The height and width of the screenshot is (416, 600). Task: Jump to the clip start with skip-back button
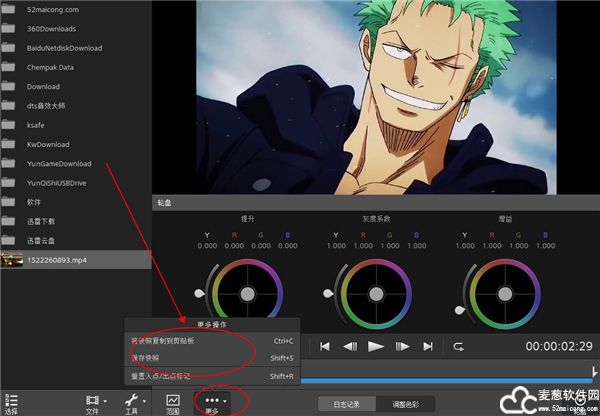pos(325,346)
